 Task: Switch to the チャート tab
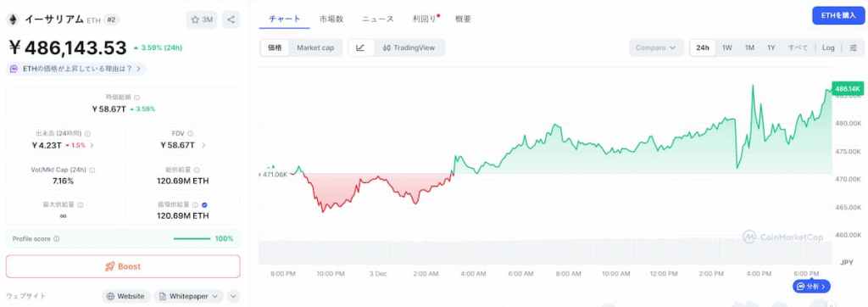285,19
